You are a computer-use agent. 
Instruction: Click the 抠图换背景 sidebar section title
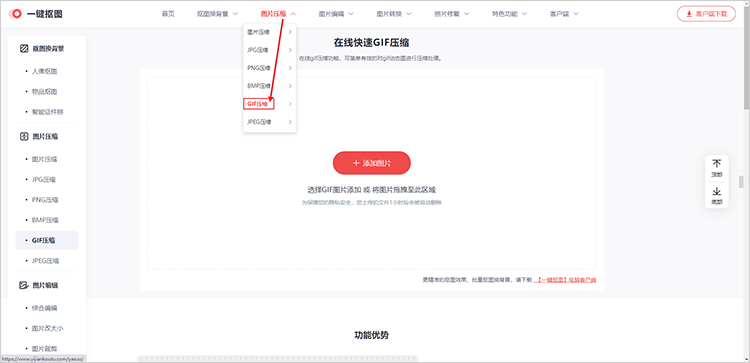[48, 49]
